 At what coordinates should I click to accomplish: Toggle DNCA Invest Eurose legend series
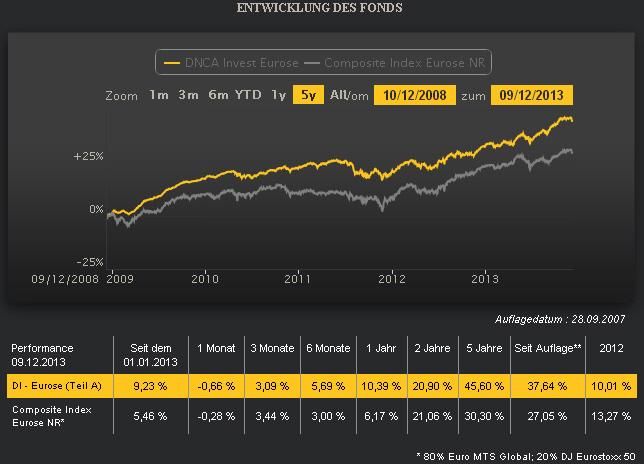(231, 63)
